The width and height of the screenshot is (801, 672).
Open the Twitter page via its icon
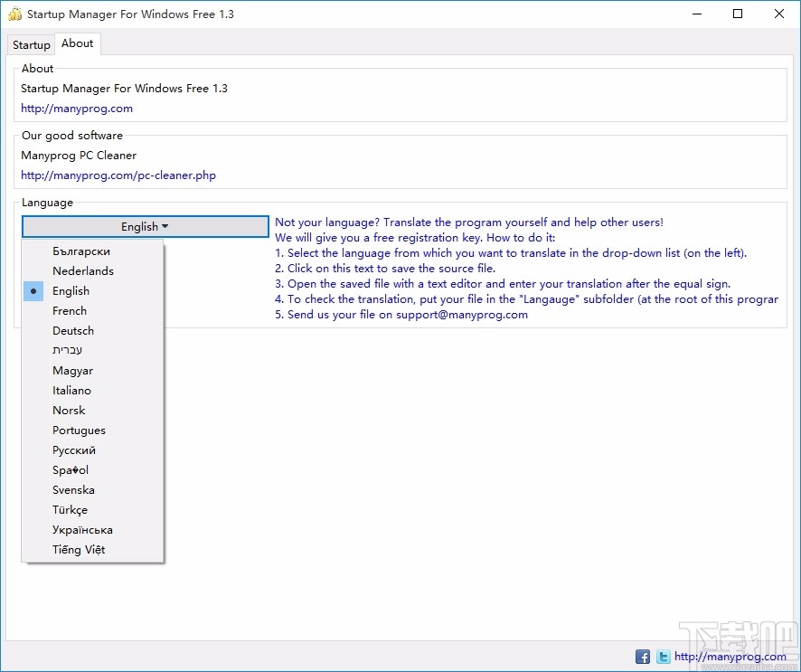[663, 657]
